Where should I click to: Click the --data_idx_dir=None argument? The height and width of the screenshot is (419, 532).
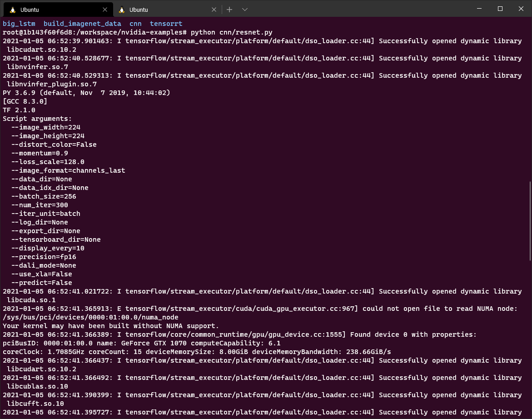click(x=50, y=188)
